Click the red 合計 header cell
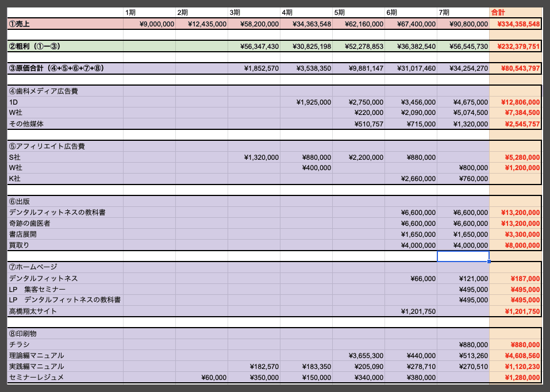550x392 pixels. [x=516, y=13]
